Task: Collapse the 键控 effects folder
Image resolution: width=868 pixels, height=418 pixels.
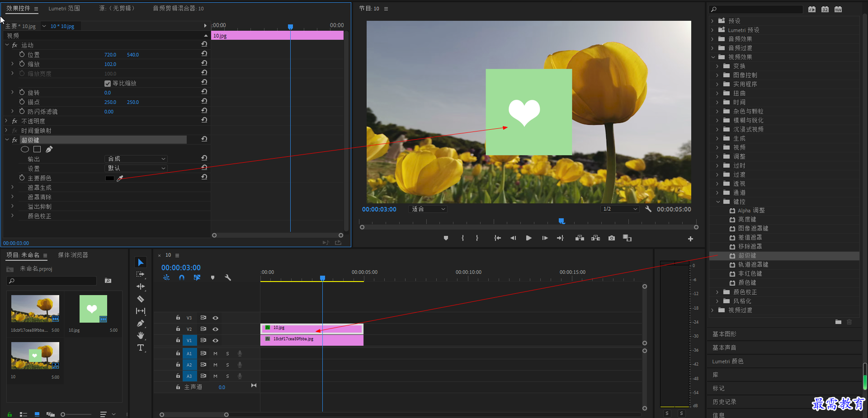Action: [718, 202]
